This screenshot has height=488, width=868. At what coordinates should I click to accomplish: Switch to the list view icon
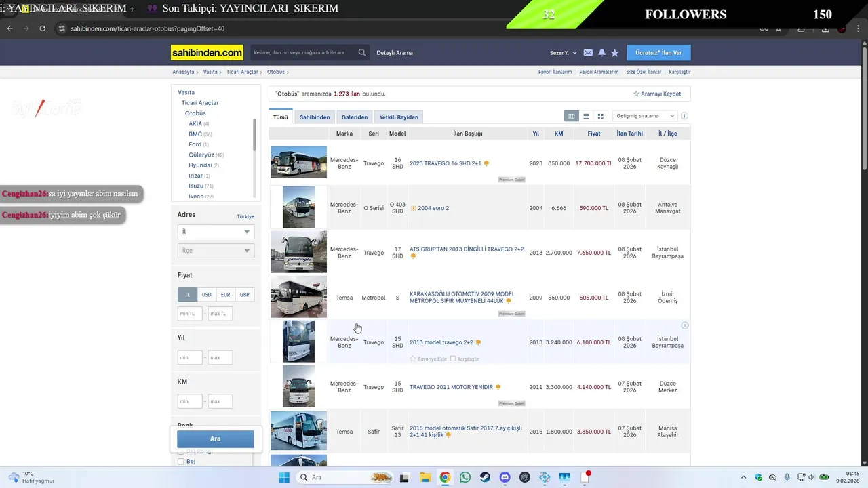point(586,116)
